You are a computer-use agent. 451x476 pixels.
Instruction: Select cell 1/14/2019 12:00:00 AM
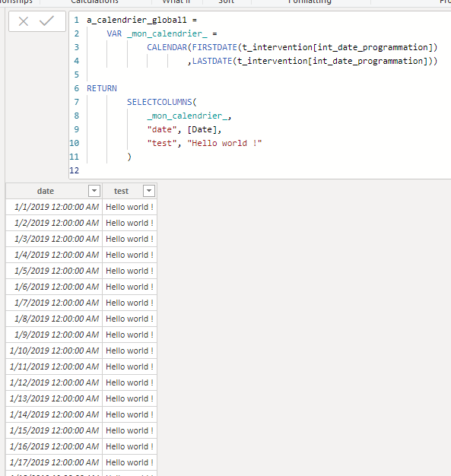(54, 414)
